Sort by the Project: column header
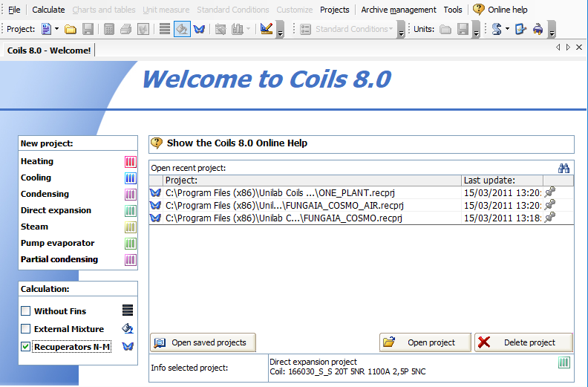Screen dimensions: 588x387 (312, 181)
